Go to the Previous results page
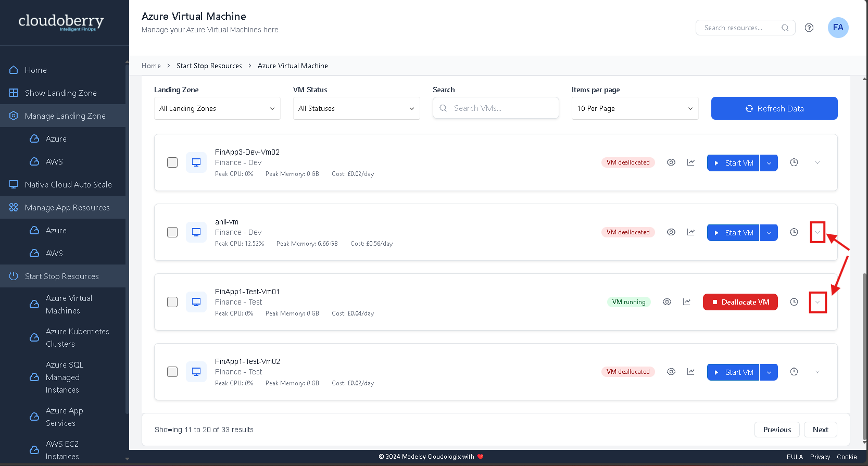 [777, 430]
